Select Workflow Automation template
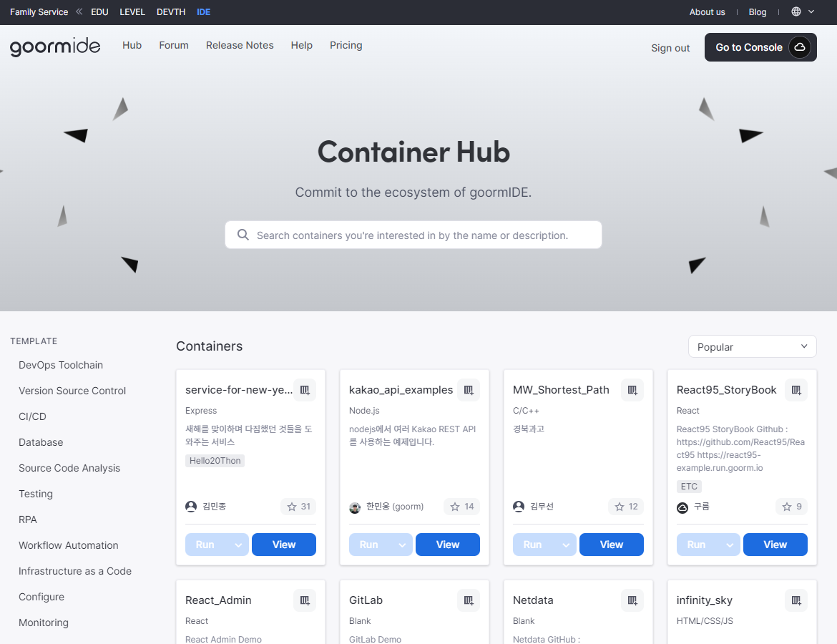The width and height of the screenshot is (837, 644). 69,545
